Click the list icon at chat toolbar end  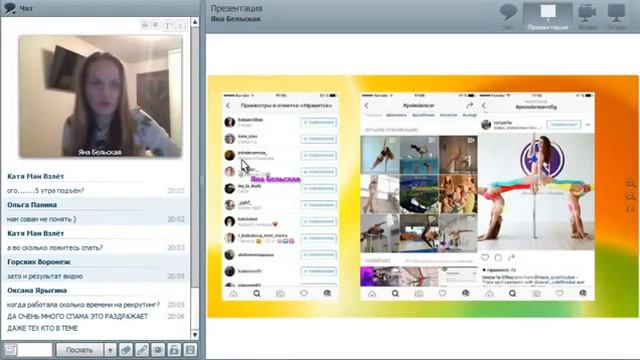190,350
